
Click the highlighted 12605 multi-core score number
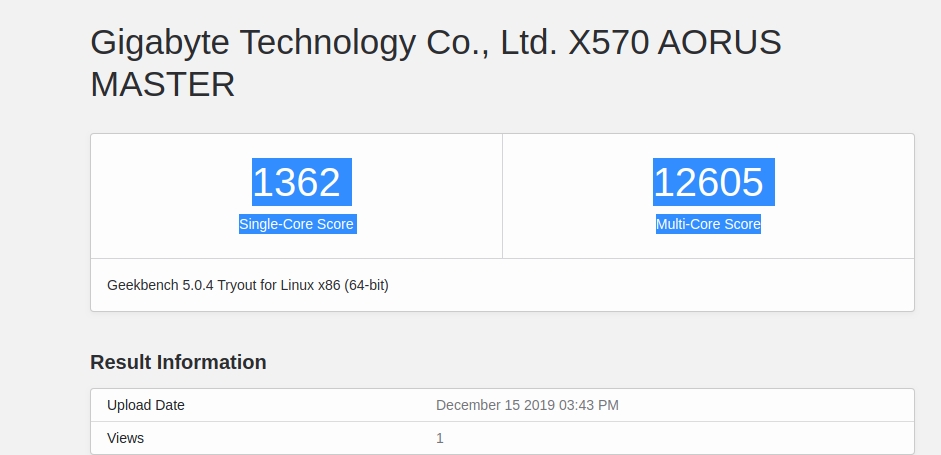pos(708,183)
